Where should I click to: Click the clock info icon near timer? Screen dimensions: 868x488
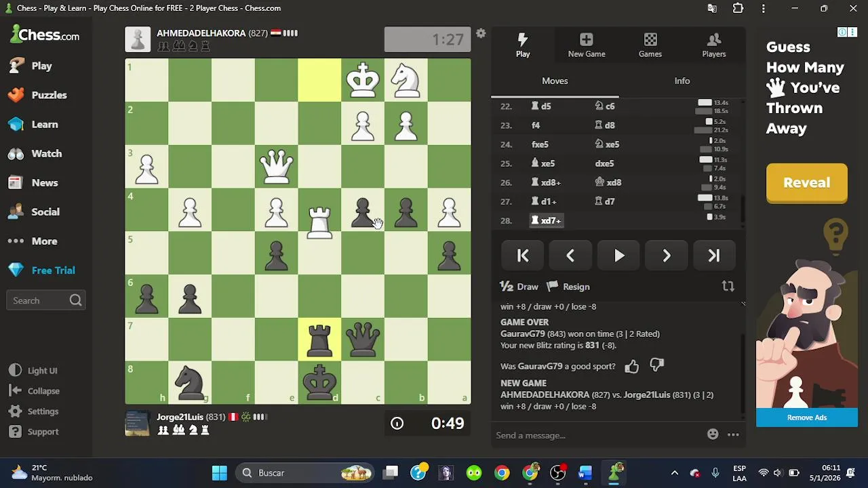[x=397, y=424]
